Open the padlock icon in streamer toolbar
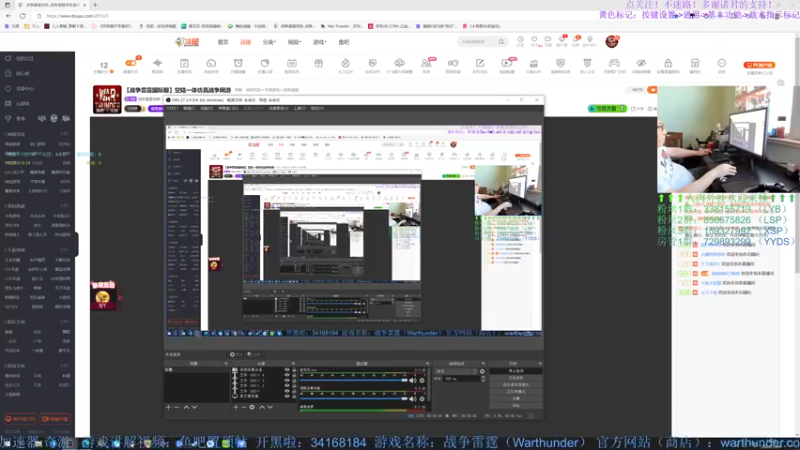The width and height of the screenshot is (800, 450). click(x=668, y=63)
